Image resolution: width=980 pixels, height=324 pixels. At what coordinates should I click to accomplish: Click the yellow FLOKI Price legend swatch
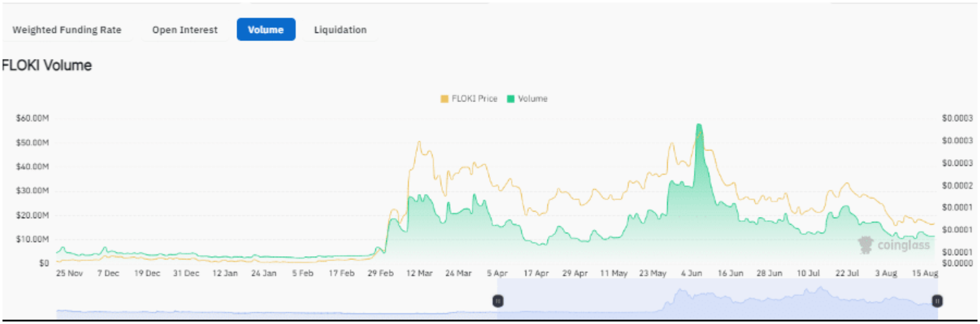pos(444,99)
